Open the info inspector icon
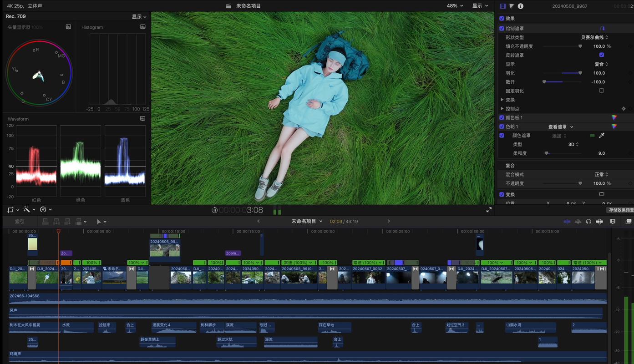Viewport: 634px width, 364px height. 521,6
